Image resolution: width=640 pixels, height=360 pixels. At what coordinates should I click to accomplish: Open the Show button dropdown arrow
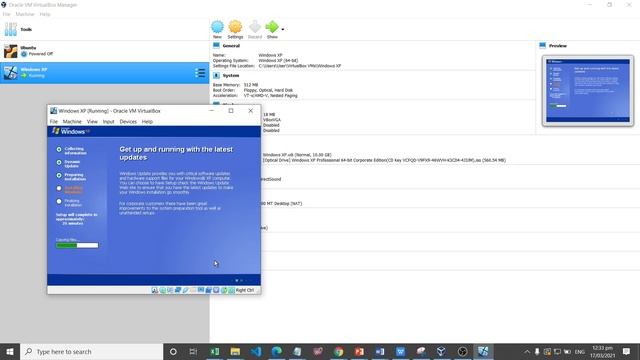pos(282,29)
